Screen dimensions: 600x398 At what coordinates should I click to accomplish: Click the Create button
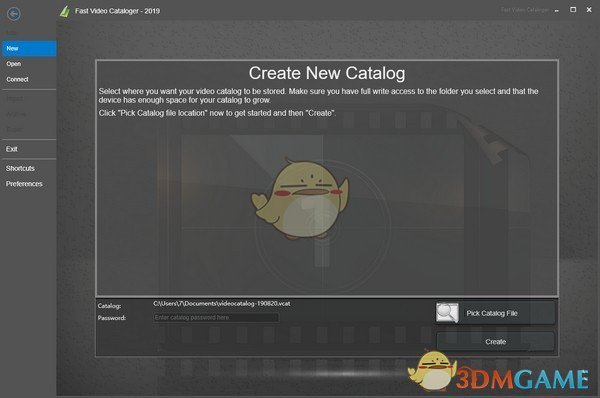(x=495, y=341)
